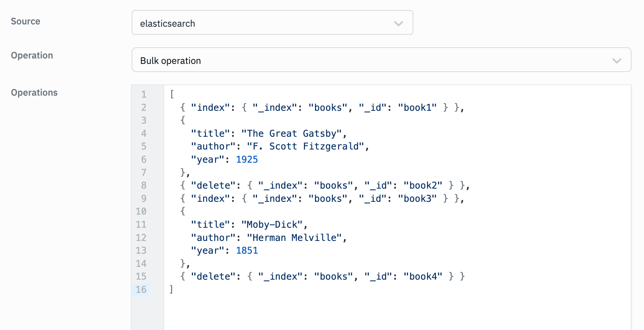The height and width of the screenshot is (330, 644).
Task: Click the "book2" id in the delete line
Action: coord(423,186)
